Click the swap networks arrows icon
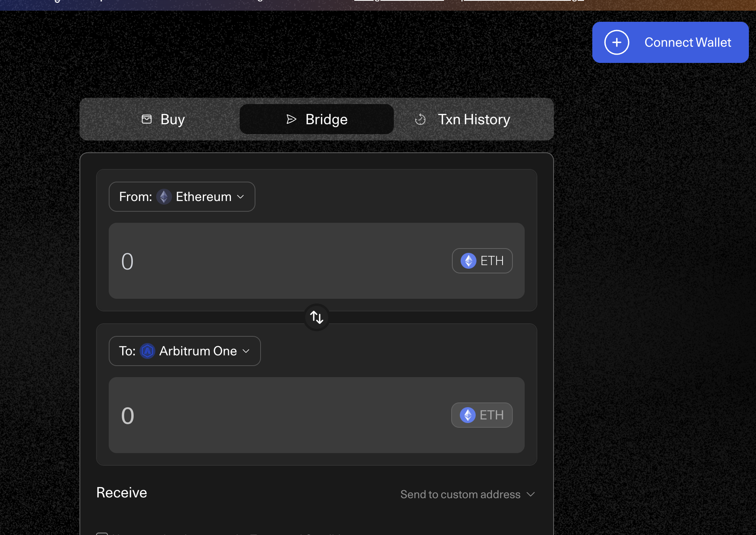 tap(317, 317)
